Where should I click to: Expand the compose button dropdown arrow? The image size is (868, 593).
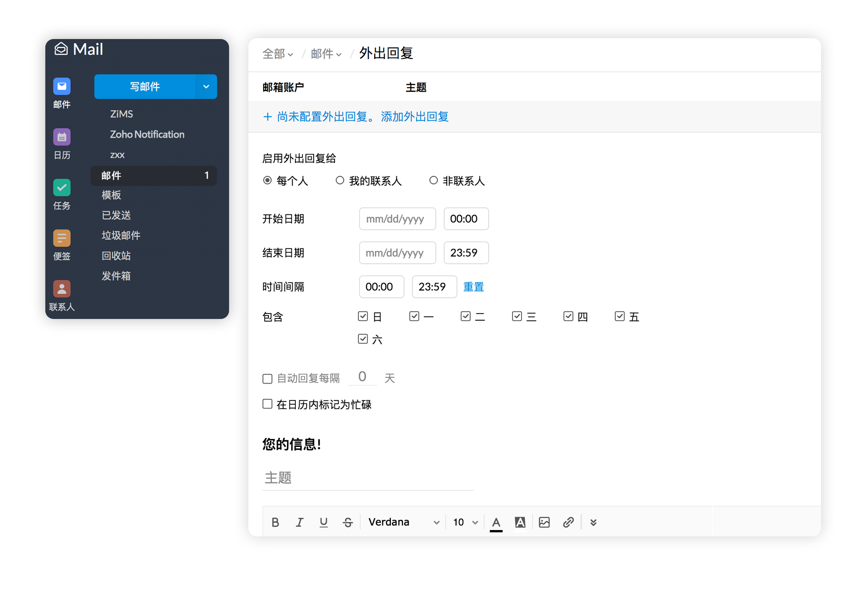[206, 87]
